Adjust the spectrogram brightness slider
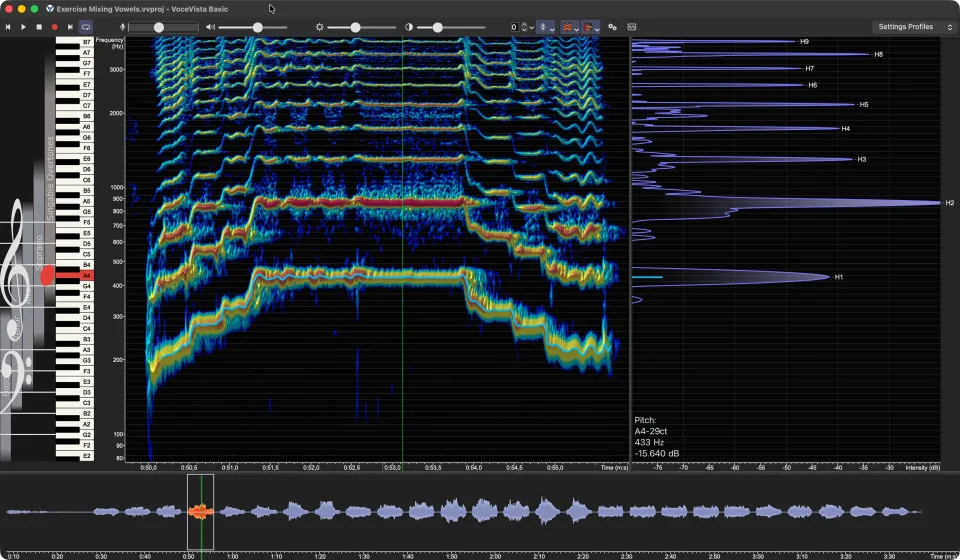 coord(361,27)
